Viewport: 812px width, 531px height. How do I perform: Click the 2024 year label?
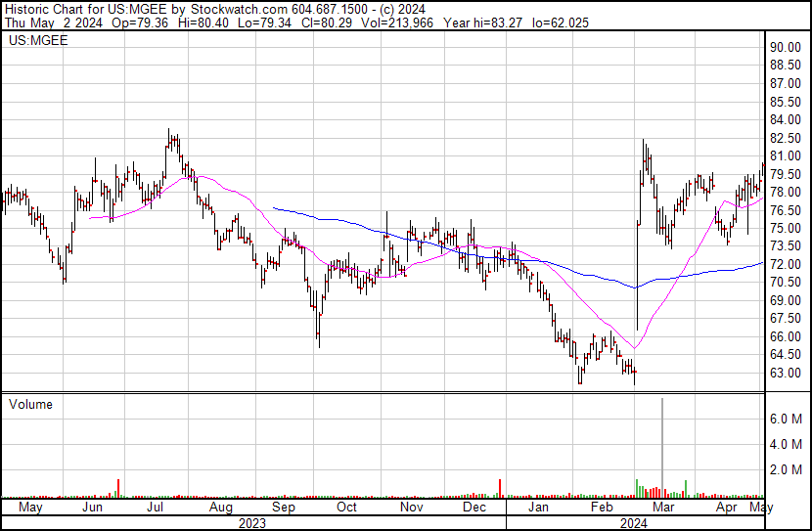632,522
